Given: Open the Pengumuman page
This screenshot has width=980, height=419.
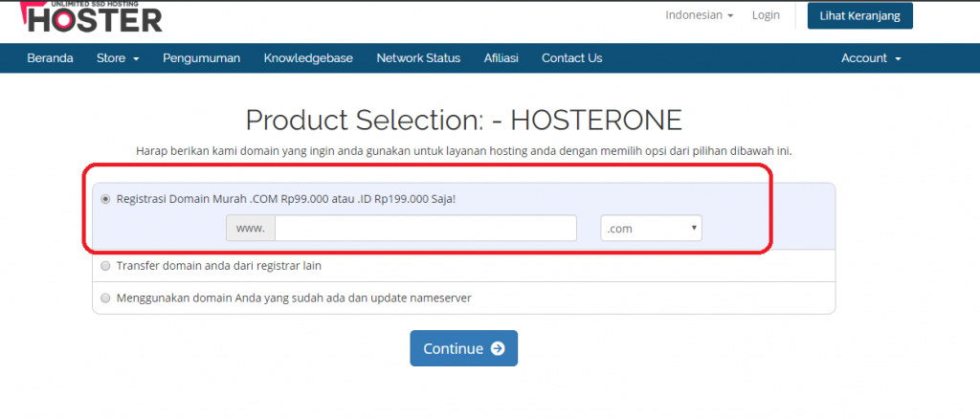Looking at the screenshot, I should pyautogui.click(x=201, y=58).
